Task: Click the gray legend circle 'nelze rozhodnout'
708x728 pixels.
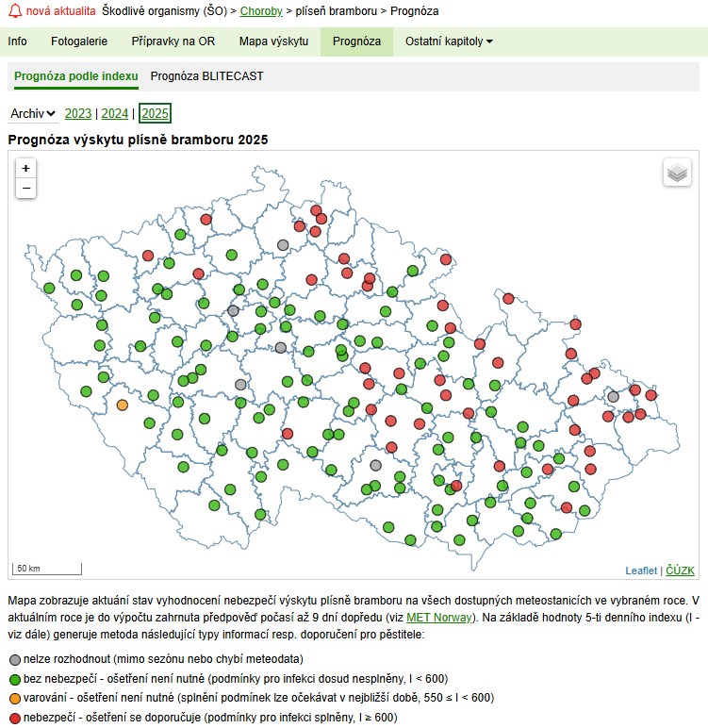Action: [15, 660]
